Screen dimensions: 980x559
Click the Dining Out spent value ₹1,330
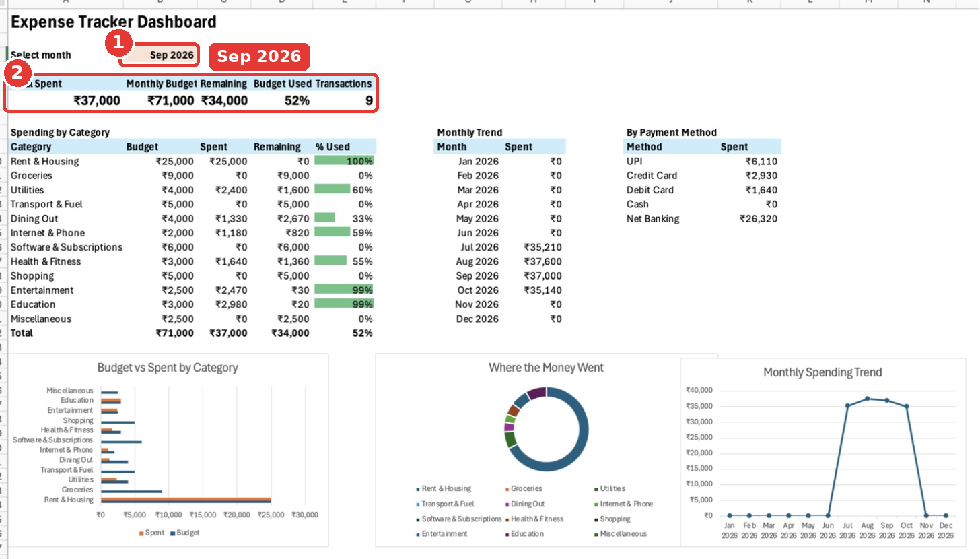coord(231,218)
